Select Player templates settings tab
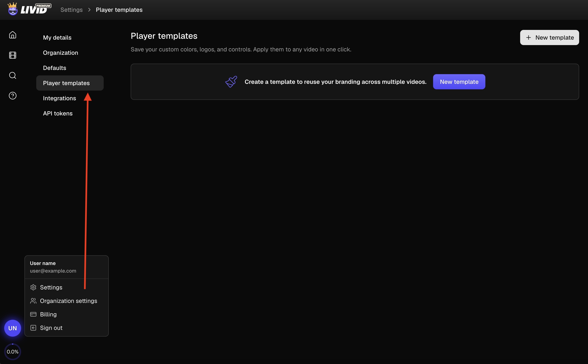 [70, 83]
